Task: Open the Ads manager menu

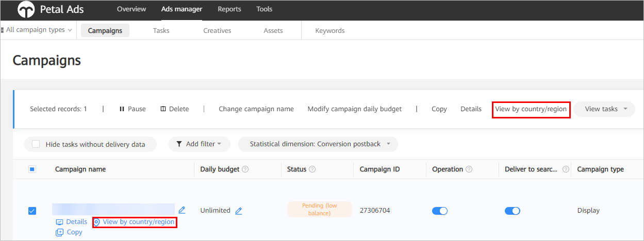Action: [x=181, y=9]
